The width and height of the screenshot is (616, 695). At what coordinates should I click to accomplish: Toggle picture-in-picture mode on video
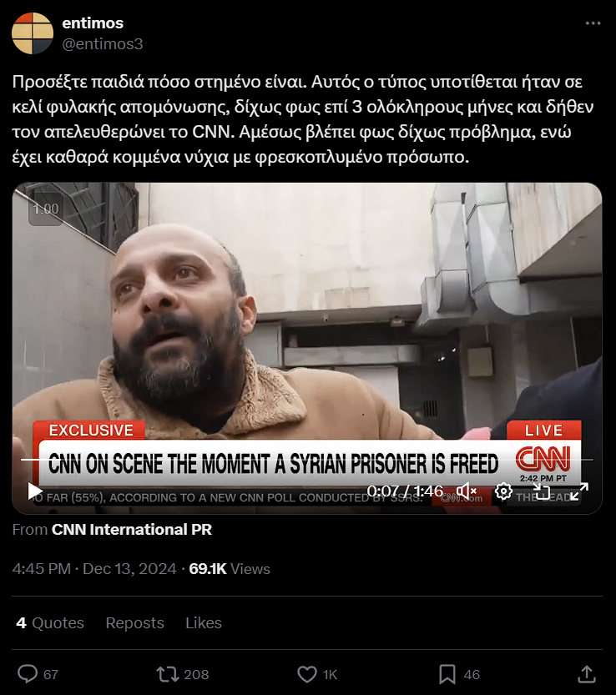(x=542, y=491)
